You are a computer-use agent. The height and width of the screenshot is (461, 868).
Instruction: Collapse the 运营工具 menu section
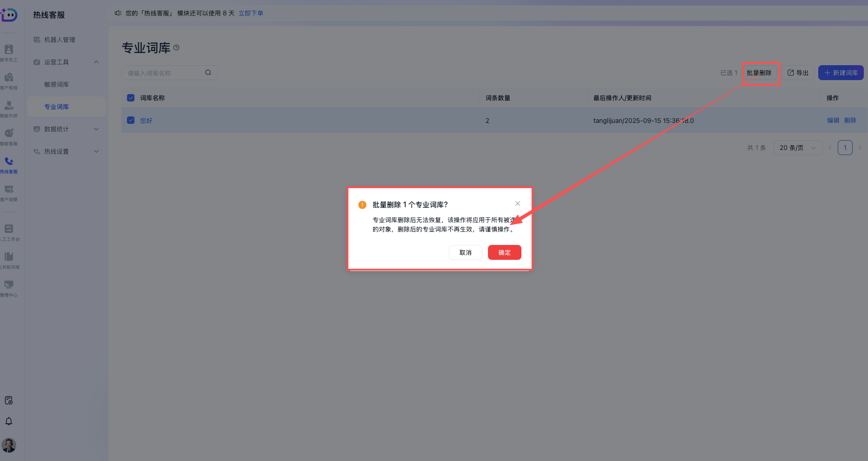coord(96,62)
